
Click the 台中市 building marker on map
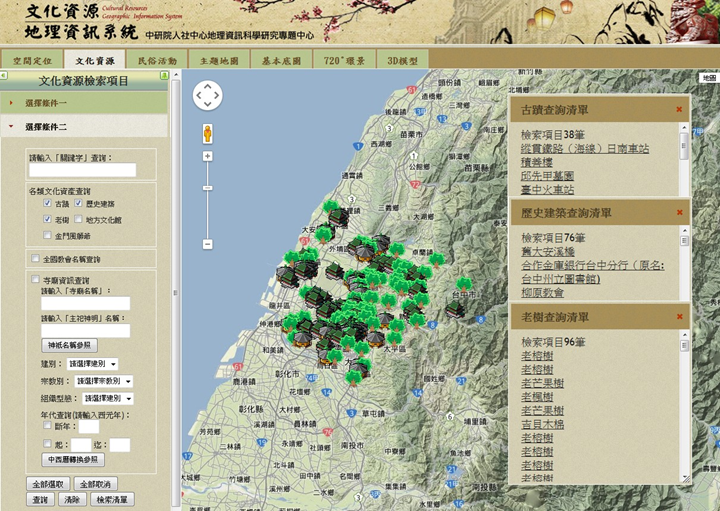456,309
